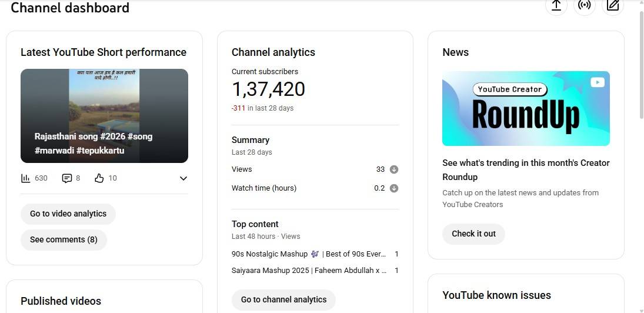This screenshot has width=644, height=313.
Task: Click the thumbs up likes icon
Action: tap(99, 178)
